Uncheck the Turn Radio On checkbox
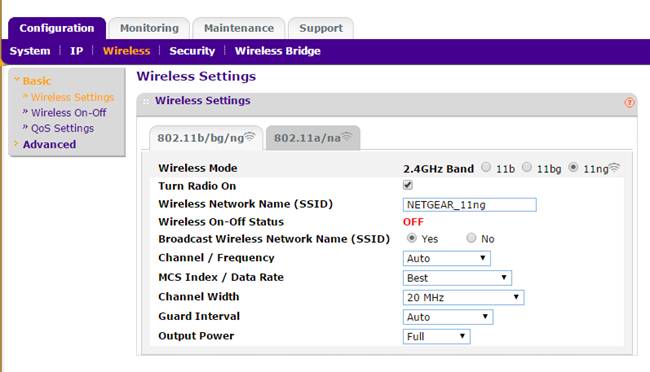650x372 pixels. click(408, 185)
